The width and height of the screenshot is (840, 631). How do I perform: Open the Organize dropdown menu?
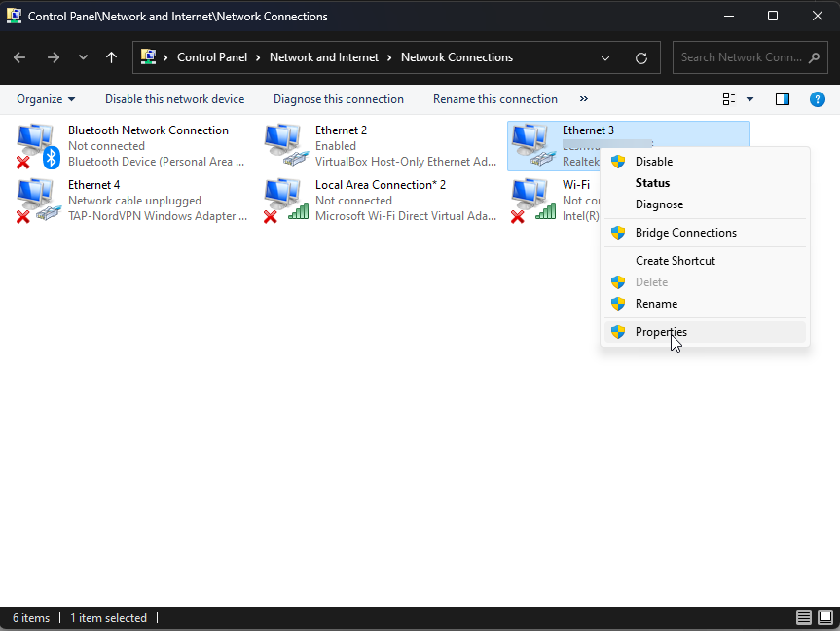[46, 99]
